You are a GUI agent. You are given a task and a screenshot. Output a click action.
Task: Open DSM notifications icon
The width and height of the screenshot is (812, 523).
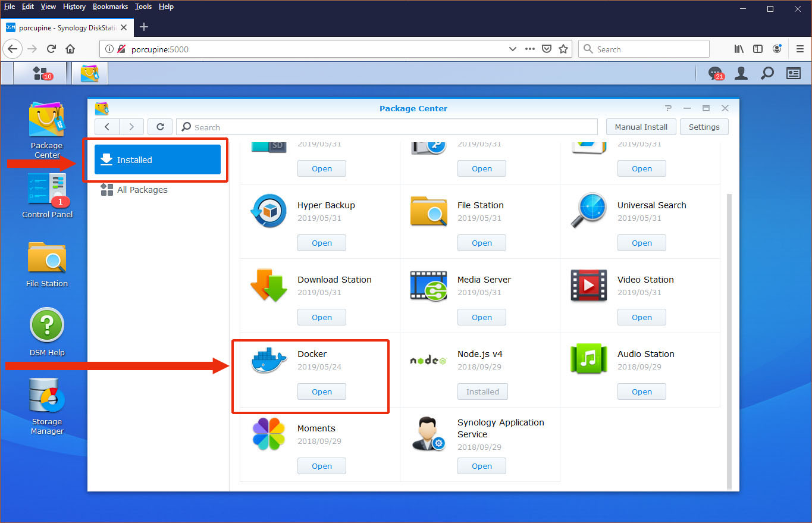(716, 73)
